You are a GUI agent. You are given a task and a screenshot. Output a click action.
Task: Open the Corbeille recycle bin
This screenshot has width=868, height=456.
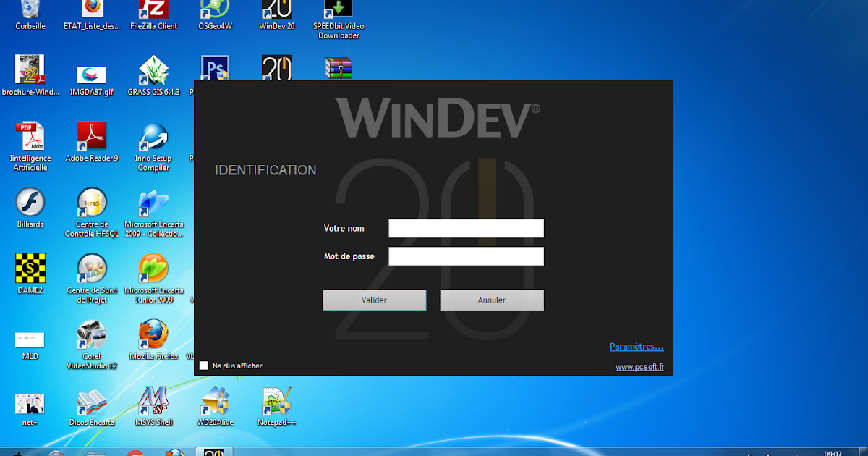pyautogui.click(x=30, y=13)
